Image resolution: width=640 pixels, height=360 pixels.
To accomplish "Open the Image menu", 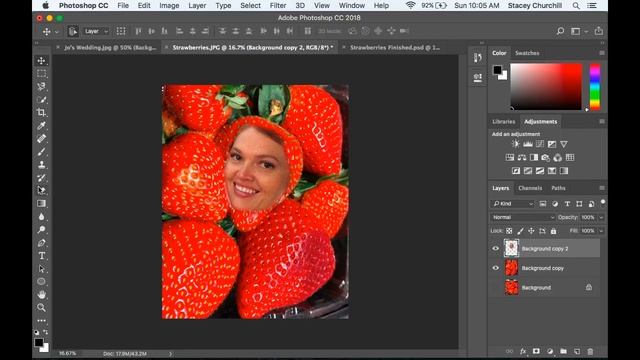I will [x=169, y=5].
